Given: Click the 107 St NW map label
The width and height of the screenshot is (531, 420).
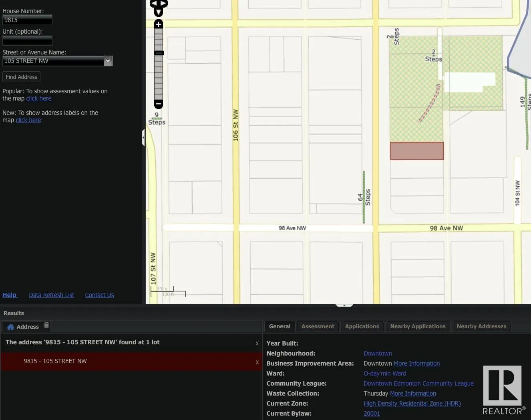Looking at the screenshot, I should 153,269.
